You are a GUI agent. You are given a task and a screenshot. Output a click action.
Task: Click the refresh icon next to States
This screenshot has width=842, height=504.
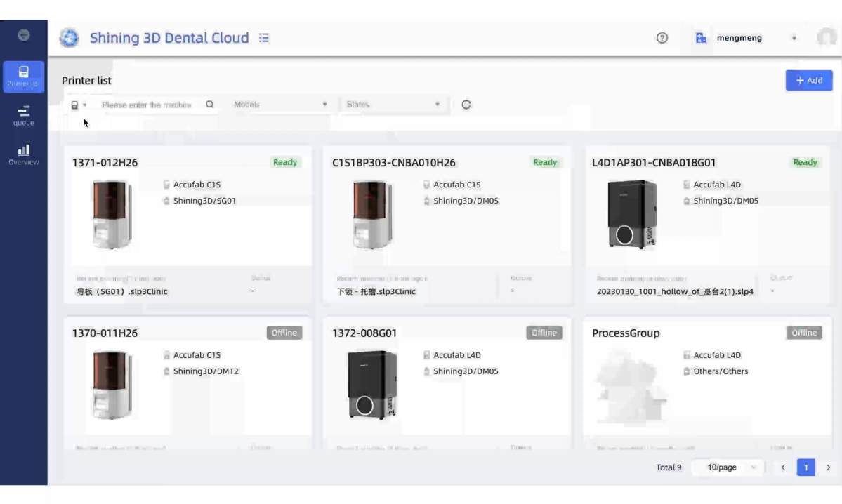(466, 105)
